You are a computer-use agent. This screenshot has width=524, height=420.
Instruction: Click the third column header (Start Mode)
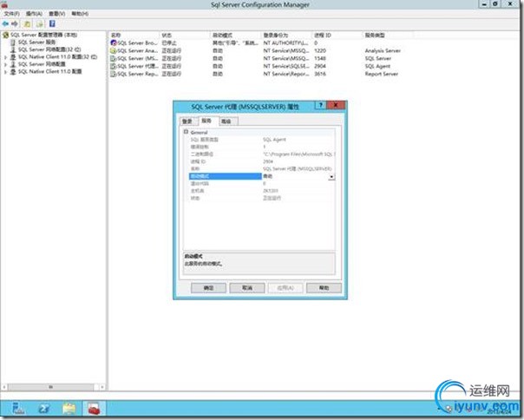(236, 35)
